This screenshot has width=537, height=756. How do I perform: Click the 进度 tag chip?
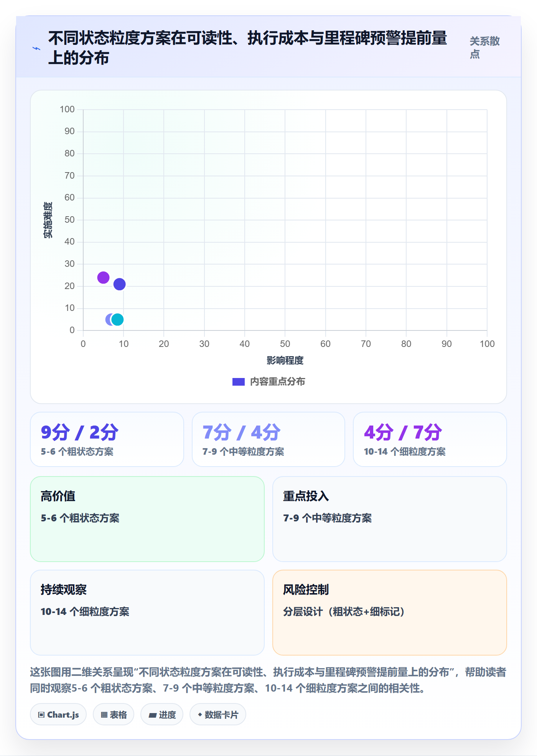tap(162, 715)
